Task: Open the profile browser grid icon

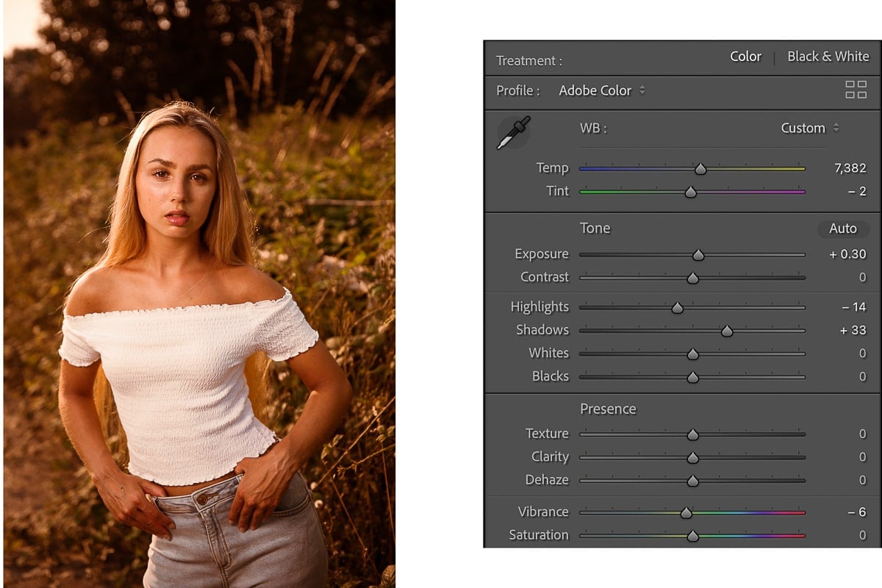Action: pyautogui.click(x=856, y=90)
